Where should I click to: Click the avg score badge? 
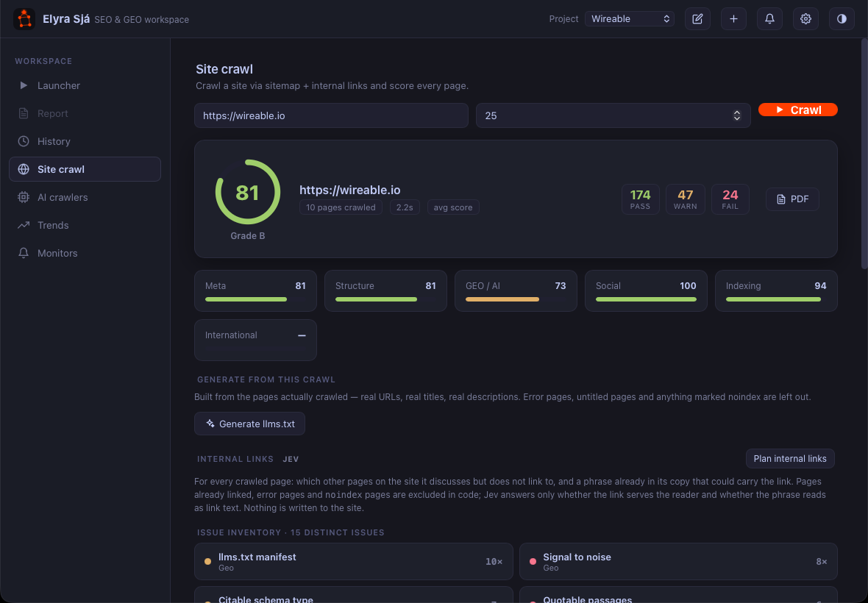(453, 207)
